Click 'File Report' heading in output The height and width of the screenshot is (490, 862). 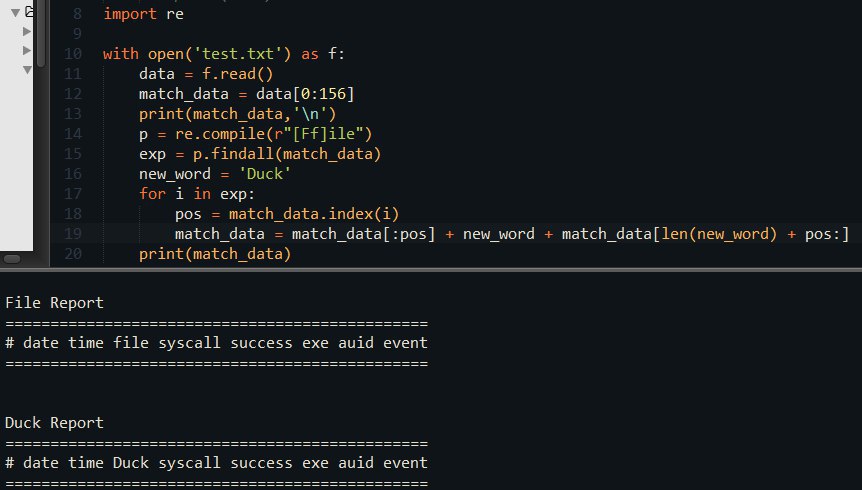click(x=54, y=303)
